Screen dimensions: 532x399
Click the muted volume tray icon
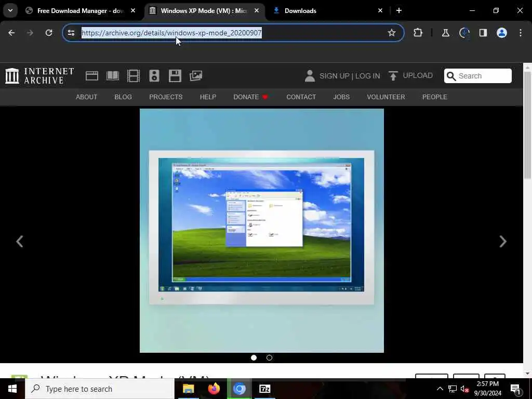[464, 389]
